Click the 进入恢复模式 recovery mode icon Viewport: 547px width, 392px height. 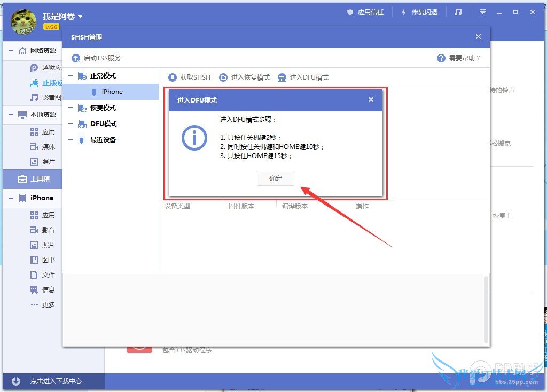(x=222, y=77)
